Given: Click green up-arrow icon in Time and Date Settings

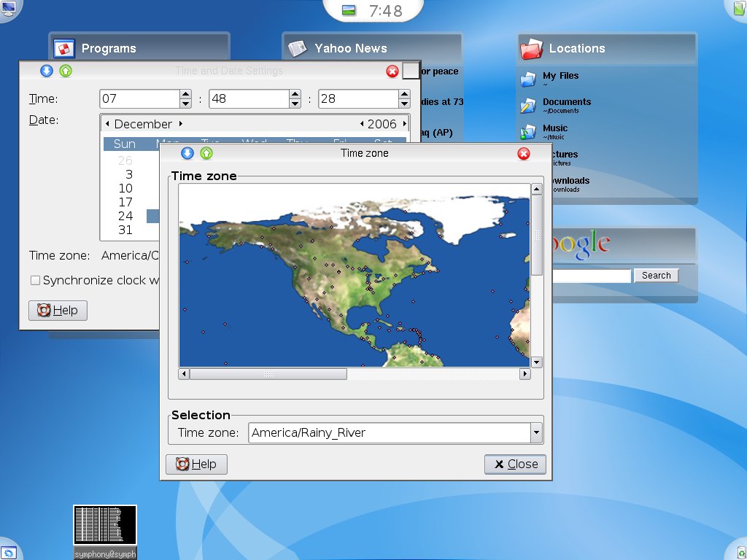Looking at the screenshot, I should pos(66,71).
